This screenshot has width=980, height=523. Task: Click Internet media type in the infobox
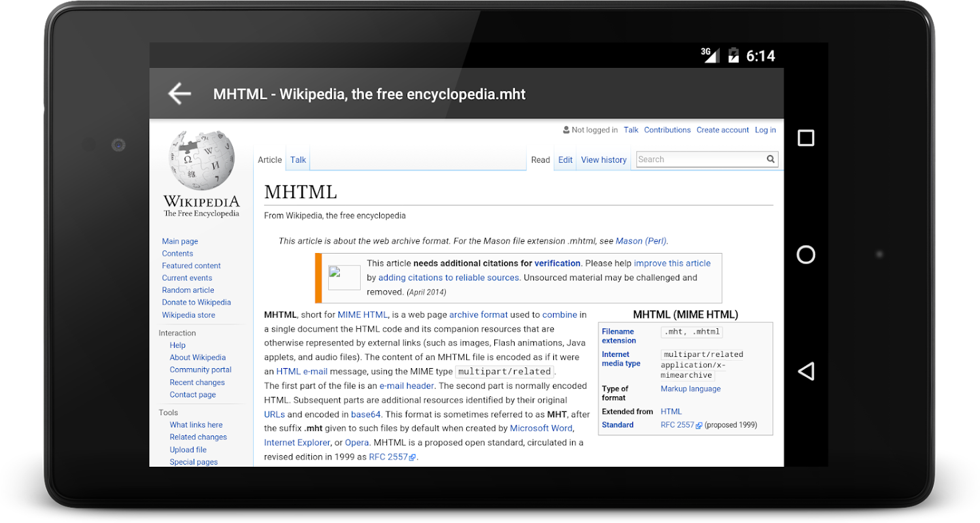[621, 359]
